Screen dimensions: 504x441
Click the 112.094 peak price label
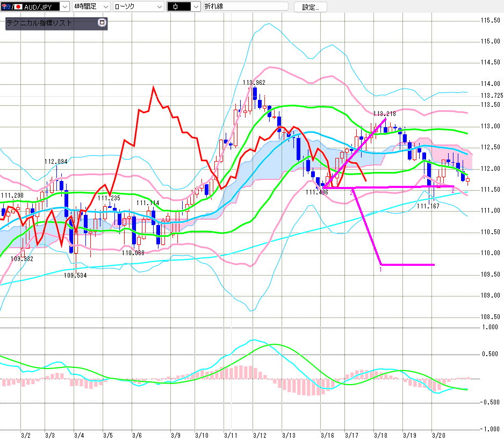(56, 161)
